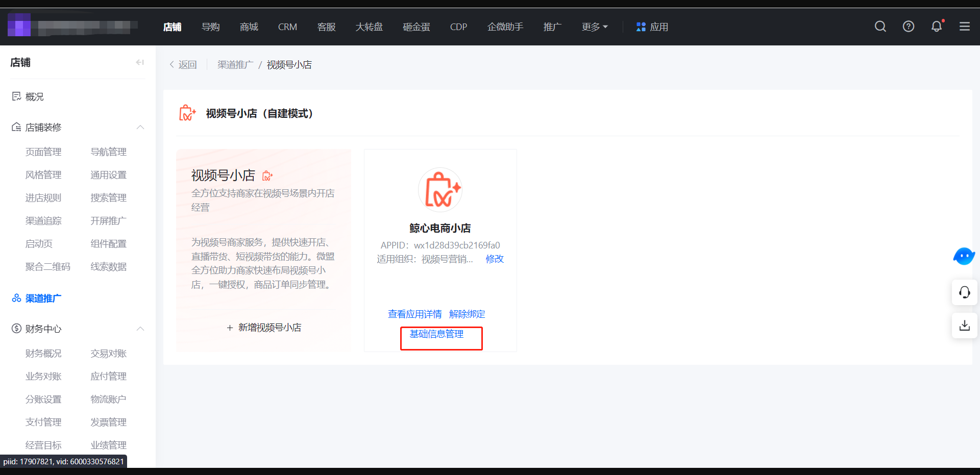Click the icon beside 视频号小店（自建模式） heading

tap(187, 113)
